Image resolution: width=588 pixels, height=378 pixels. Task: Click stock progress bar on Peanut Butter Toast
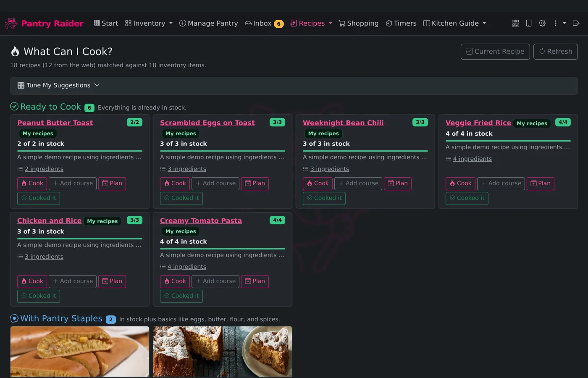(80, 151)
